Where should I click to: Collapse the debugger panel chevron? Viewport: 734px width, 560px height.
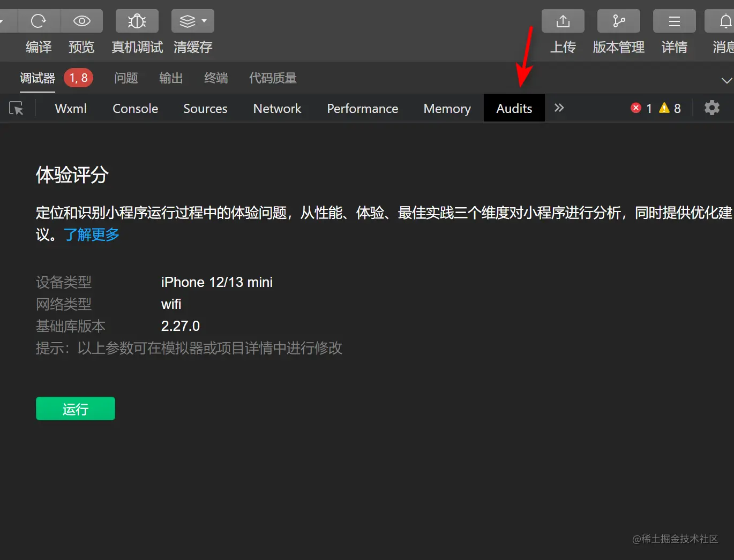(x=726, y=80)
